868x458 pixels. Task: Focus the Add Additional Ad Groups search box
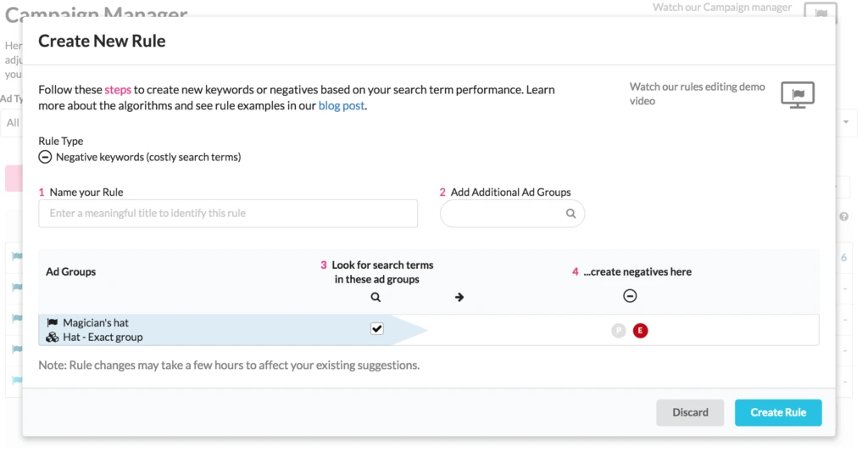click(504, 214)
